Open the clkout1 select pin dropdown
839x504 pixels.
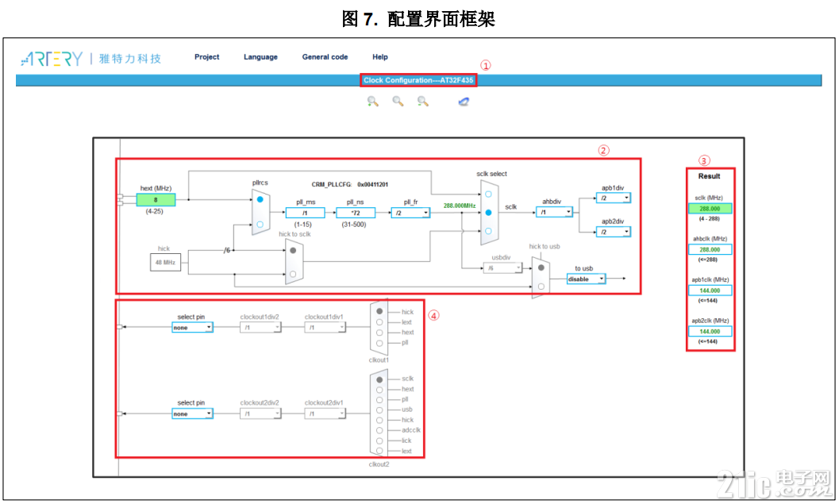point(192,328)
